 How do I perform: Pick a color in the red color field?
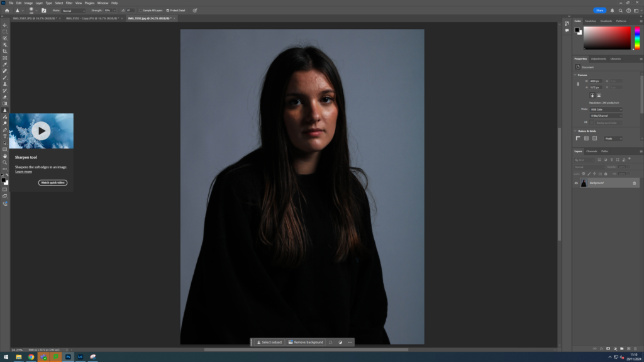click(x=607, y=38)
